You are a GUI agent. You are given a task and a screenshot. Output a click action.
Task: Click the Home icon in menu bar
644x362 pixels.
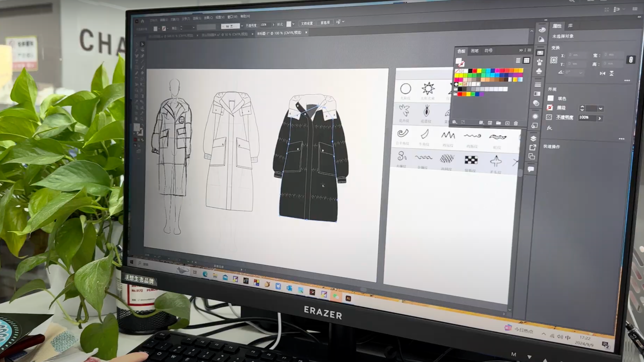click(142, 21)
